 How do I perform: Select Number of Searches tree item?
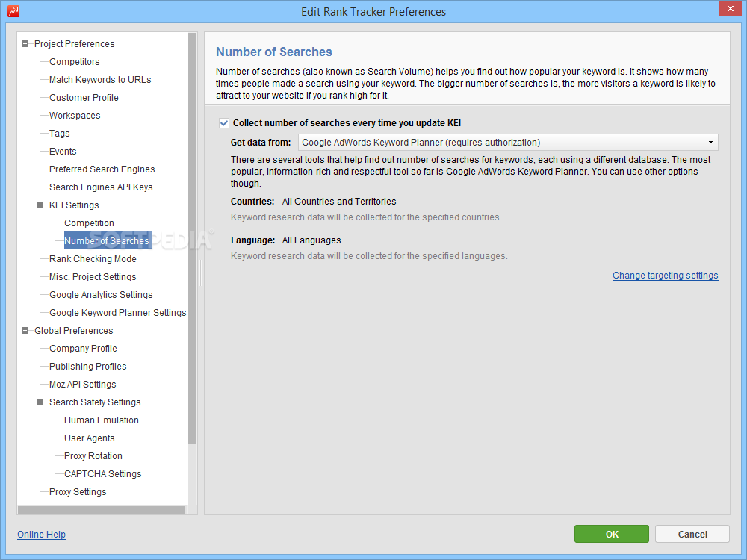[107, 241]
